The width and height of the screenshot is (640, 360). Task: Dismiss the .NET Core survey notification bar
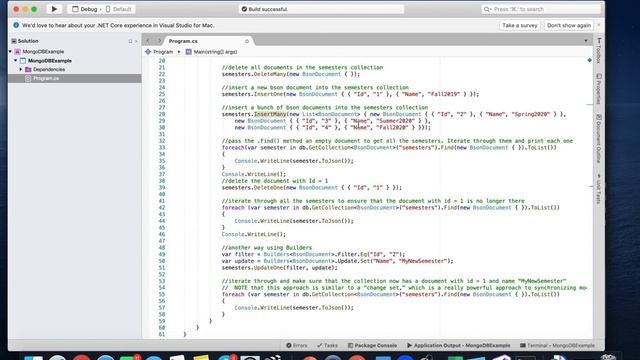coord(599,25)
